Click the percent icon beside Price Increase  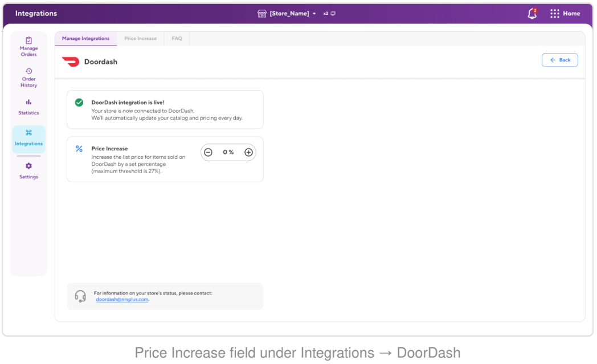[79, 149]
